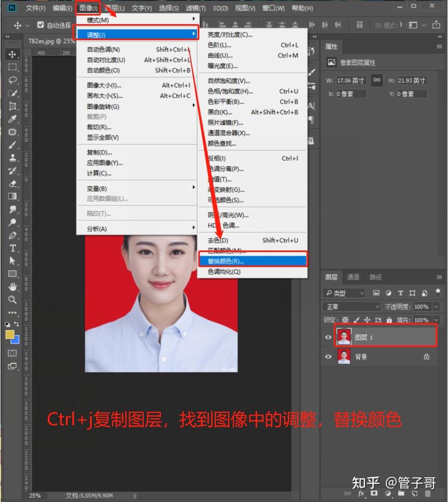
Task: Select the 图层 1 layer thumbnail
Action: point(344,337)
